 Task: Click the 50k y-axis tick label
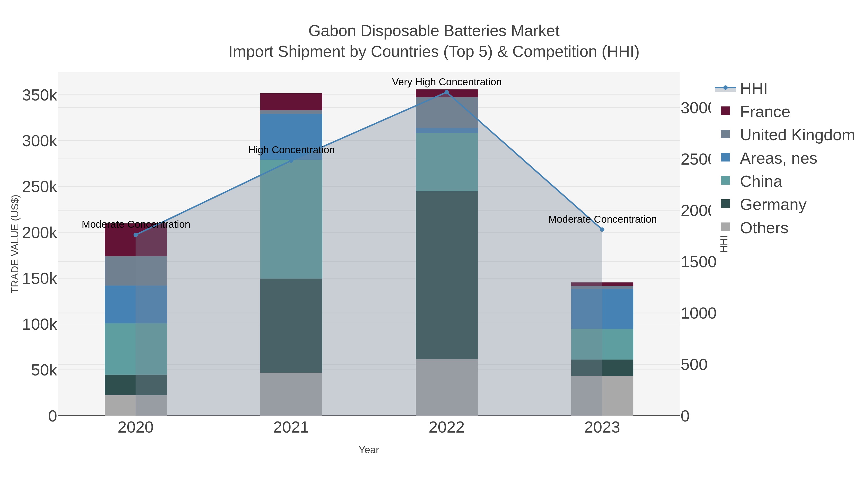(44, 370)
